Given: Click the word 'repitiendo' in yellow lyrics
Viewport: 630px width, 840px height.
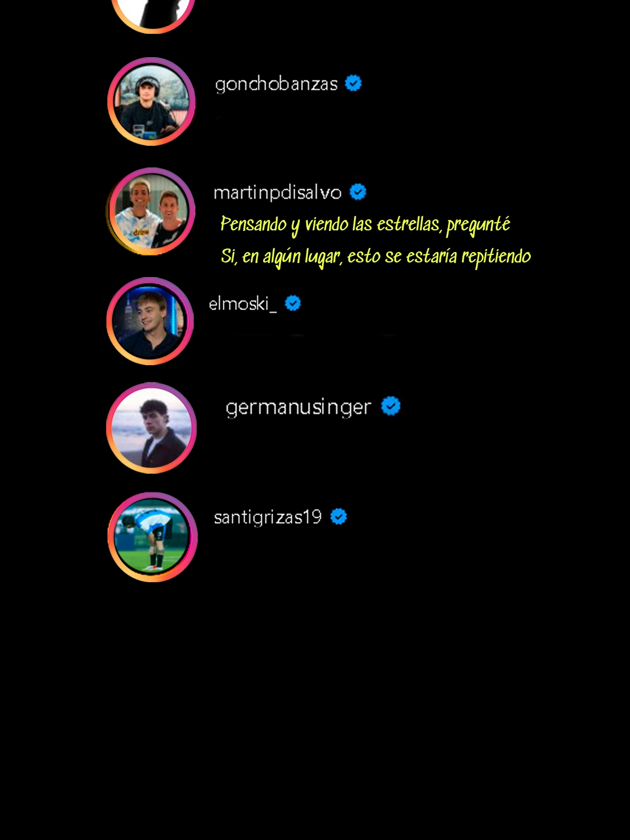Looking at the screenshot, I should 496,257.
